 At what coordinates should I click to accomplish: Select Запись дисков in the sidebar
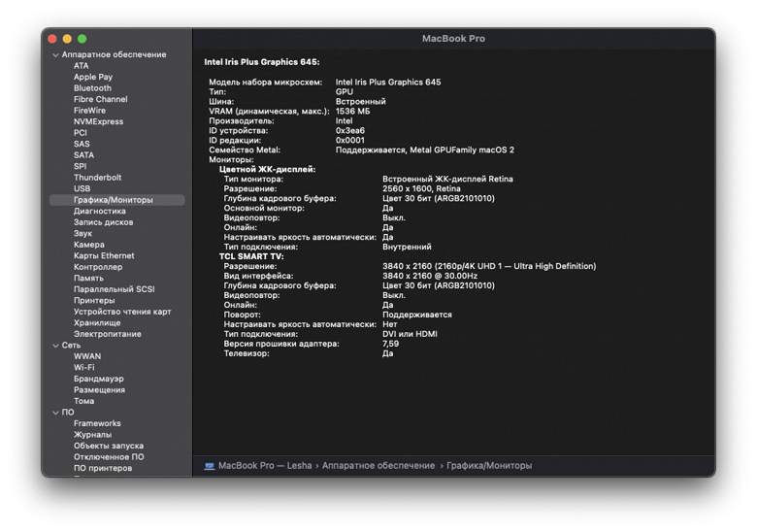[x=103, y=222]
